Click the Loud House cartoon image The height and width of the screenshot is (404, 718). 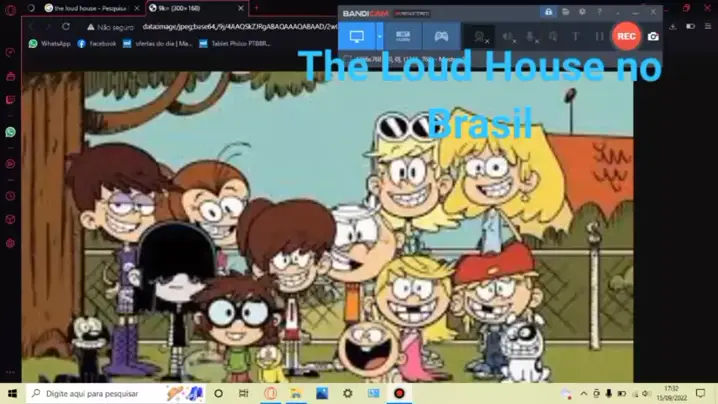(327, 227)
